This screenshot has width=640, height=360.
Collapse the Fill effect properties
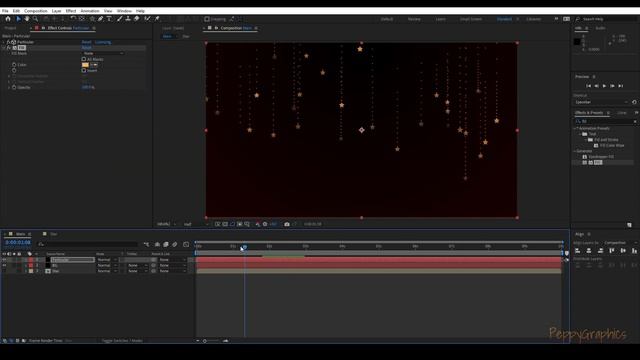(x=4, y=48)
